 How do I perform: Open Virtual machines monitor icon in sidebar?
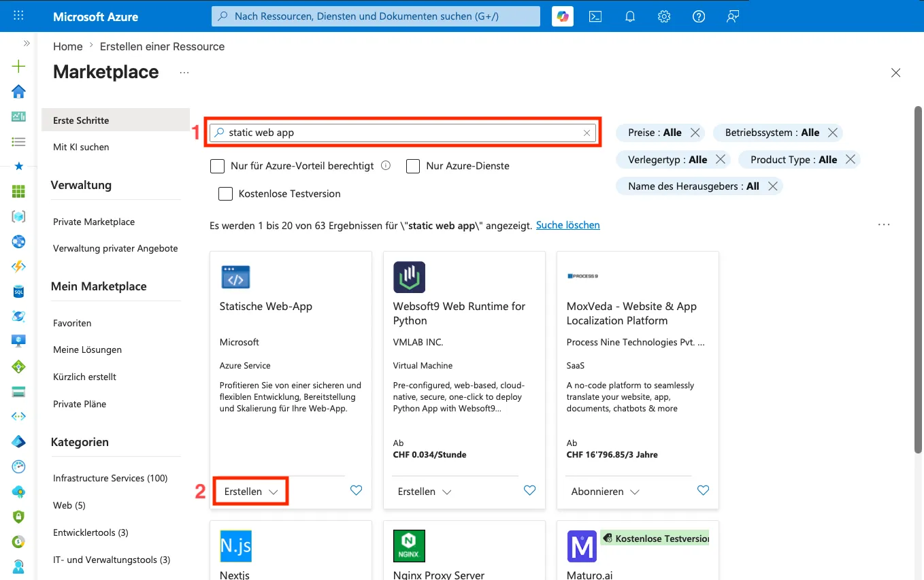pos(19,341)
